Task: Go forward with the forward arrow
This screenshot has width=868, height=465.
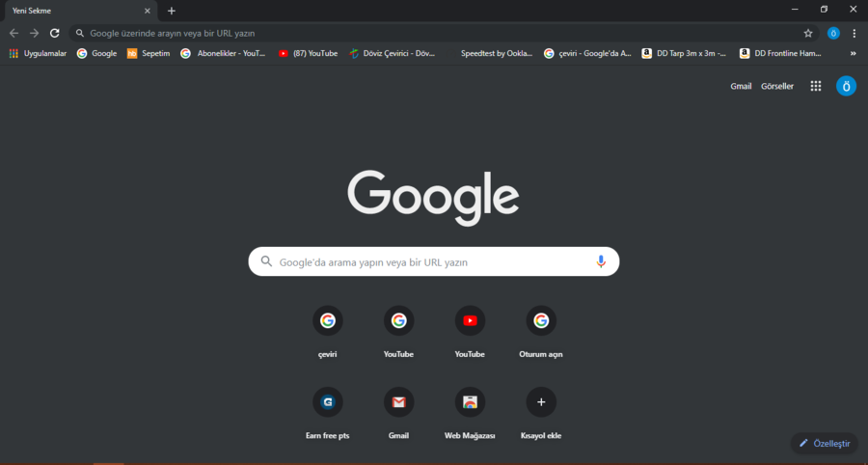Action: [x=35, y=33]
